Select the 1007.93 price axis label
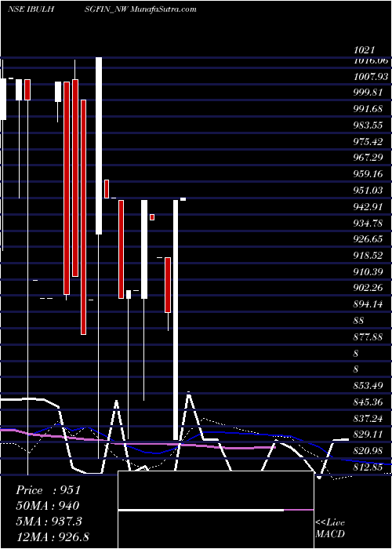The height and width of the screenshot is (549, 392). pyautogui.click(x=371, y=76)
